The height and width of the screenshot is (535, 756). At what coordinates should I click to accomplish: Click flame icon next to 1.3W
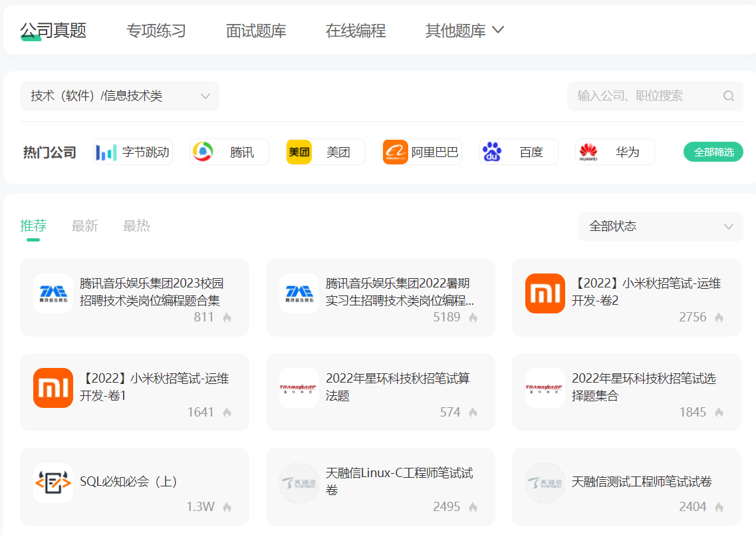(227, 507)
